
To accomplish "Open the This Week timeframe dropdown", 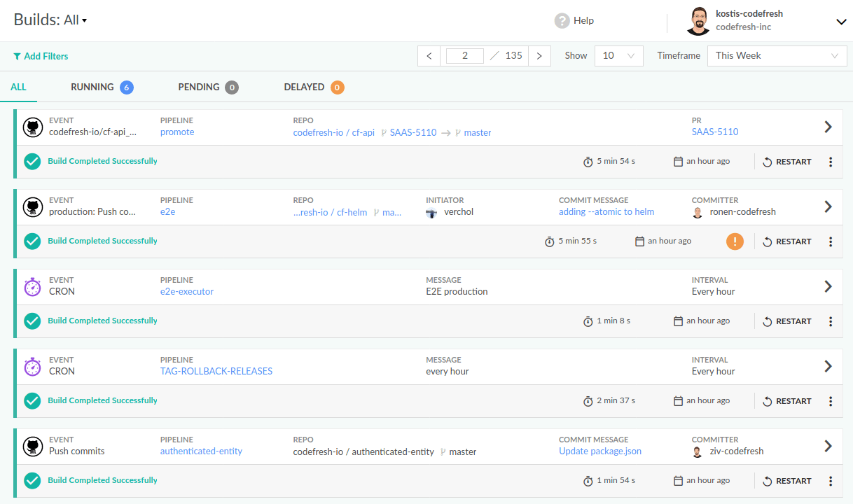I will click(777, 55).
